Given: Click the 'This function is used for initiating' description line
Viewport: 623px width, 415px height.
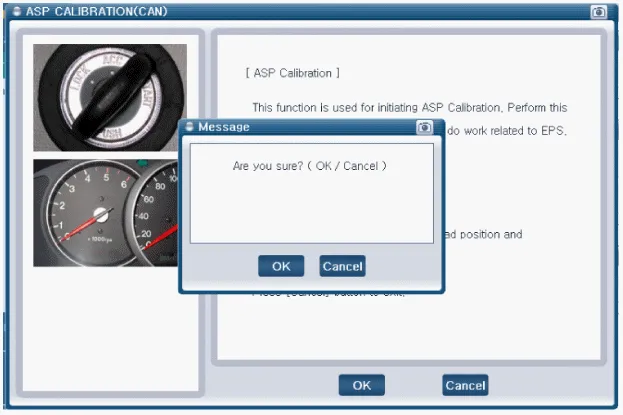Looking at the screenshot, I should click(409, 107).
